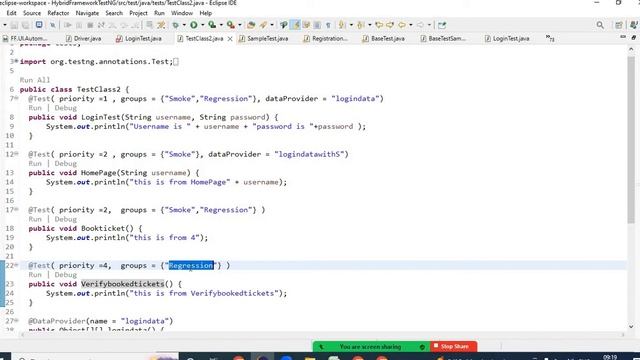Click the Suspend debug icon
This screenshot has width=640, height=360.
79,25
